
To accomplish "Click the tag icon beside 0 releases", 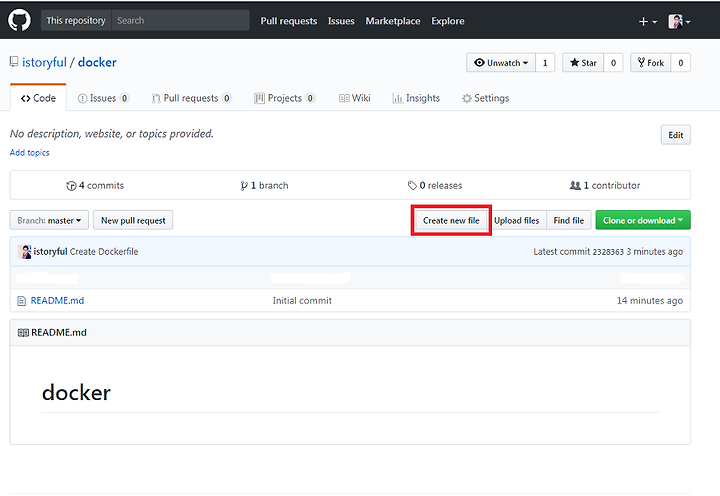I will (x=412, y=186).
